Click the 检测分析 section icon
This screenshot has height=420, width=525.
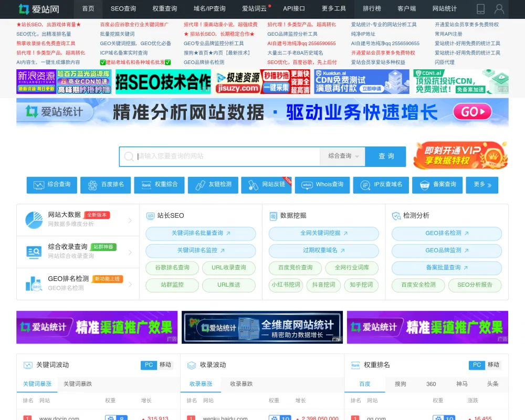point(396,216)
